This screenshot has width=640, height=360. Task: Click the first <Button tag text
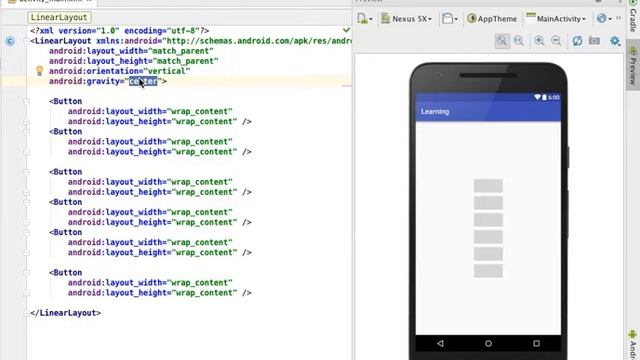click(x=65, y=101)
